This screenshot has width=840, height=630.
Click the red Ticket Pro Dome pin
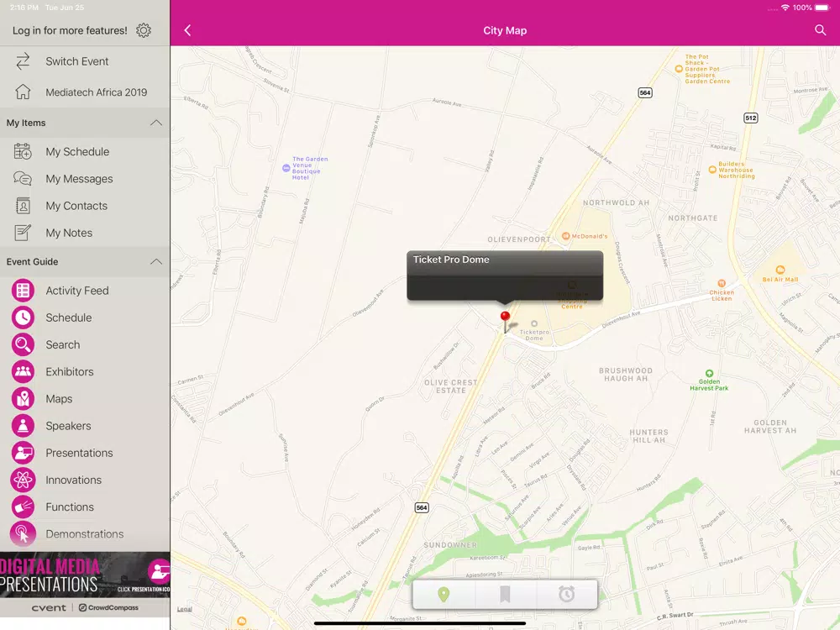(505, 316)
